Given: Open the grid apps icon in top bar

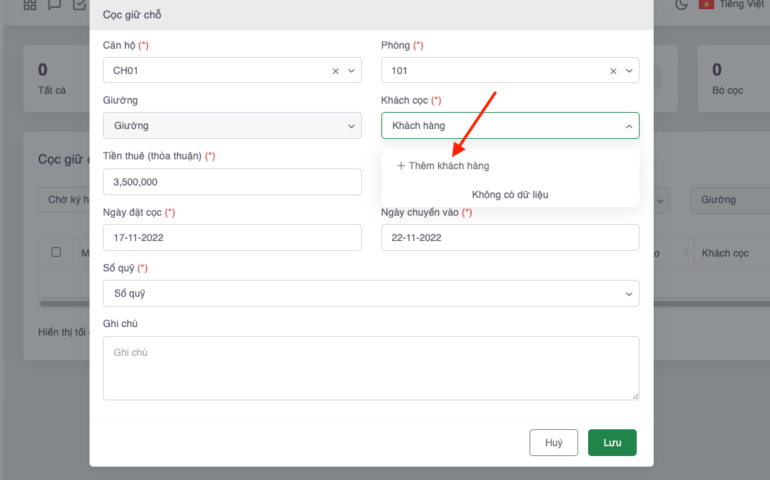Looking at the screenshot, I should pyautogui.click(x=28, y=5).
